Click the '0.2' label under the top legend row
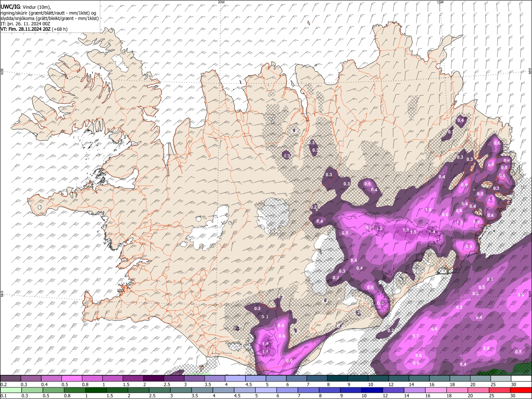Viewport: 532px width, 399px height. pos(3,384)
